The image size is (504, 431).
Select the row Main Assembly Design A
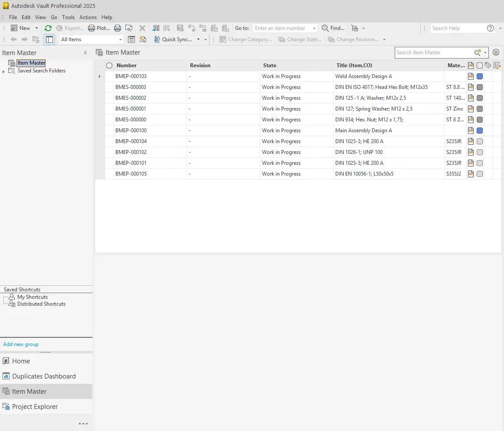click(298, 131)
